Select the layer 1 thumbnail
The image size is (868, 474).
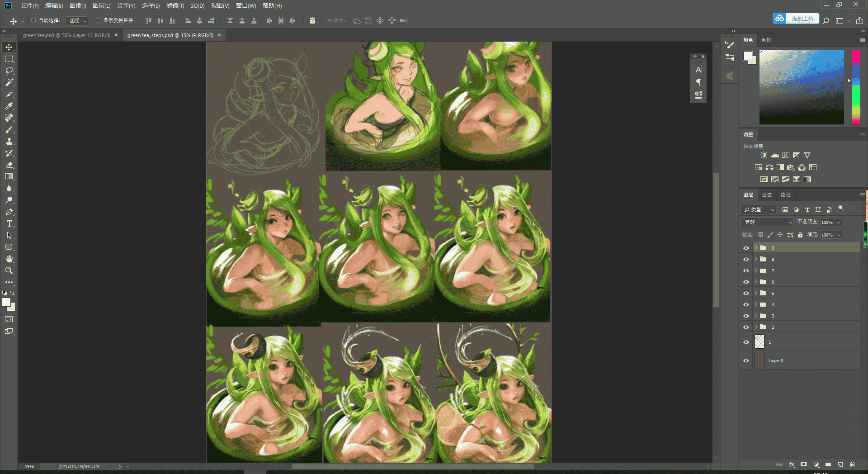coord(759,341)
